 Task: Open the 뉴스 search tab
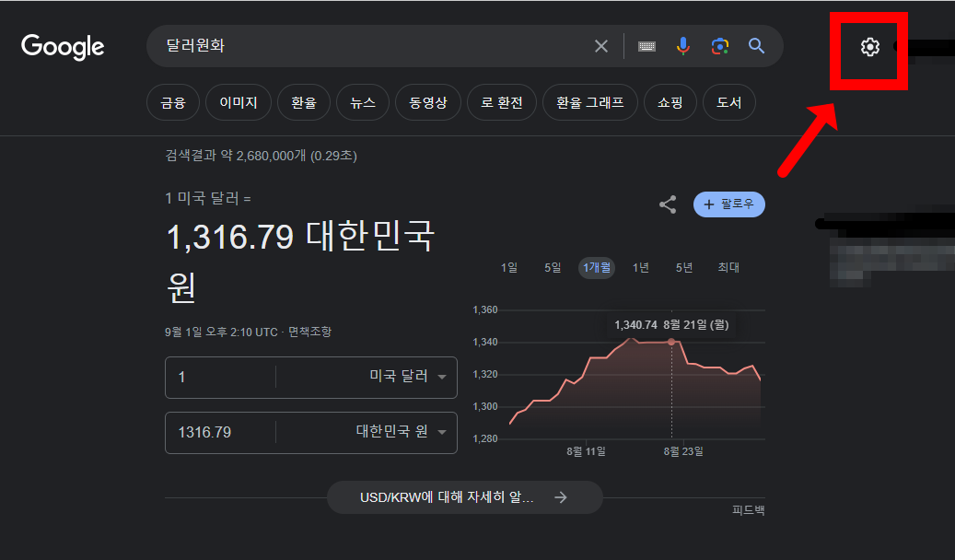click(x=362, y=102)
